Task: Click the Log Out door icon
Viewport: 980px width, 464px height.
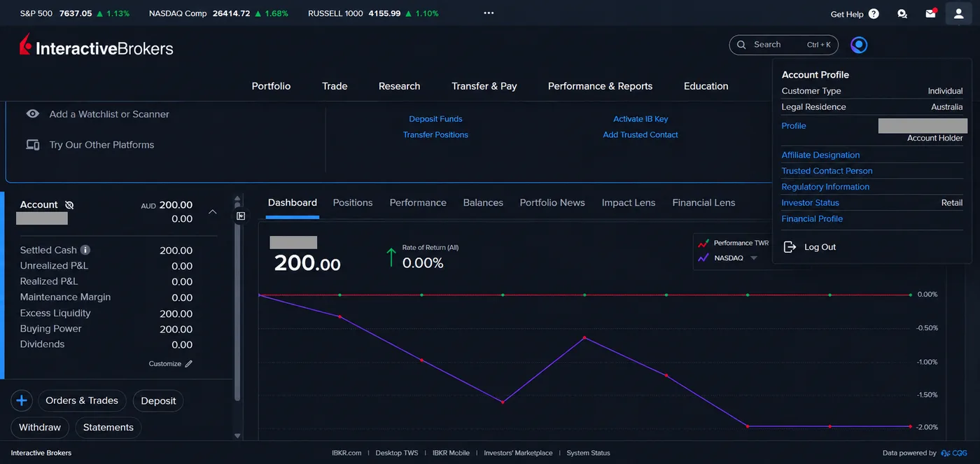Action: point(790,247)
